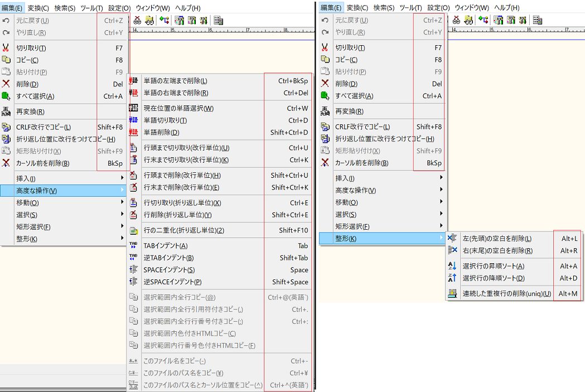Screen dimensions: 585x392
Task: Open ヘルプ(H) menu in right window
Action: (x=507, y=7)
